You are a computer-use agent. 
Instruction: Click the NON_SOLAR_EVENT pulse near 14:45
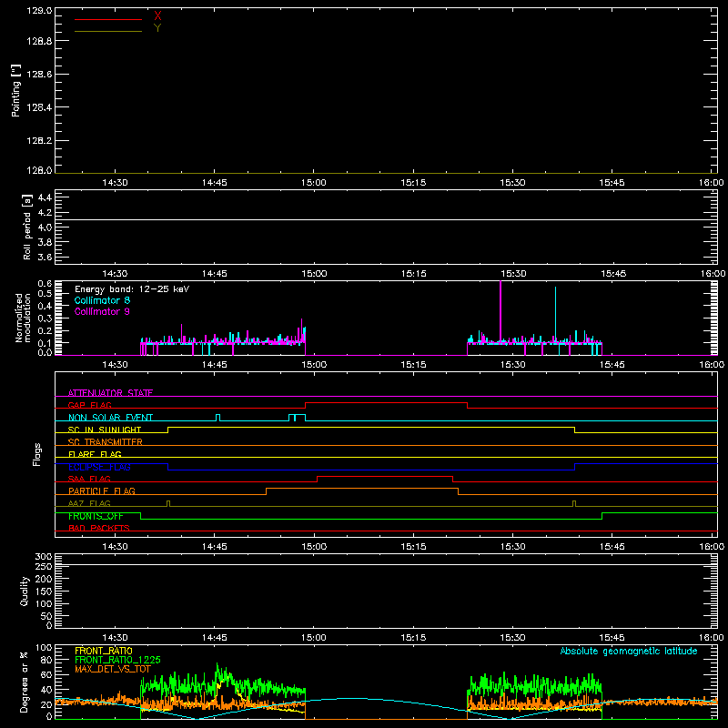click(218, 418)
